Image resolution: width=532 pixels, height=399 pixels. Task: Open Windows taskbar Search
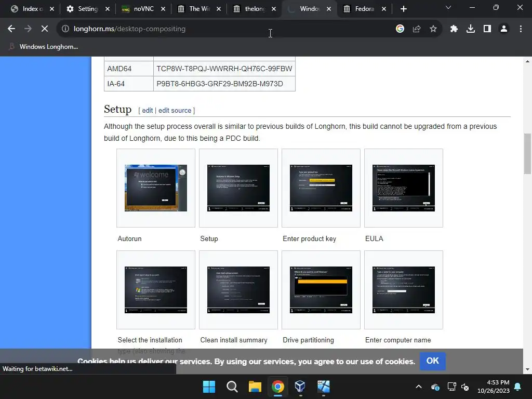232,387
